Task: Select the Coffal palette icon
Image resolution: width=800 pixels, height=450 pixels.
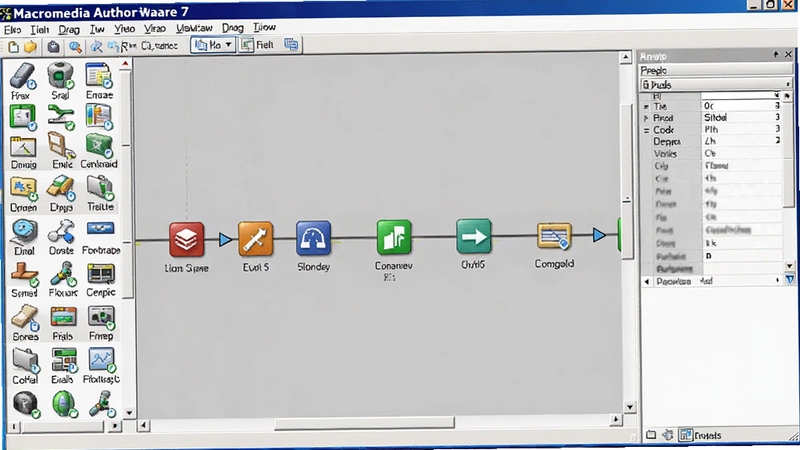Action: (x=26, y=361)
